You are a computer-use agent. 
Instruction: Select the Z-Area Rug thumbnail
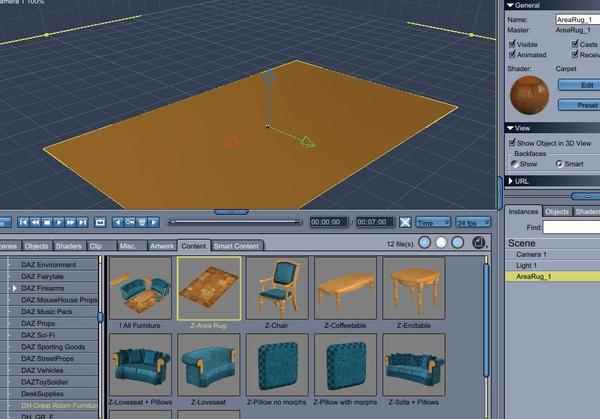point(209,288)
